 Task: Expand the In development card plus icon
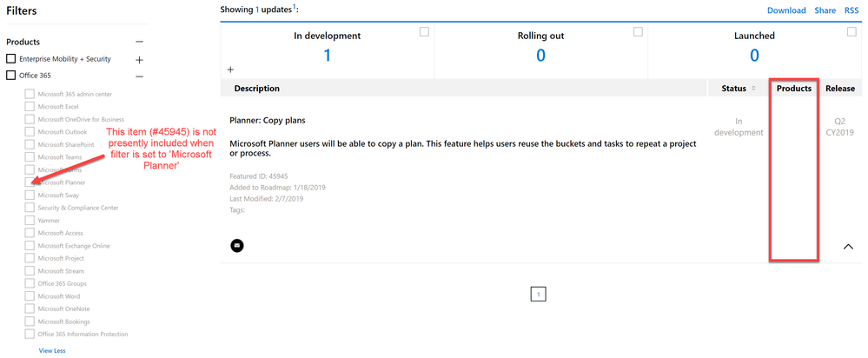pyautogui.click(x=231, y=70)
